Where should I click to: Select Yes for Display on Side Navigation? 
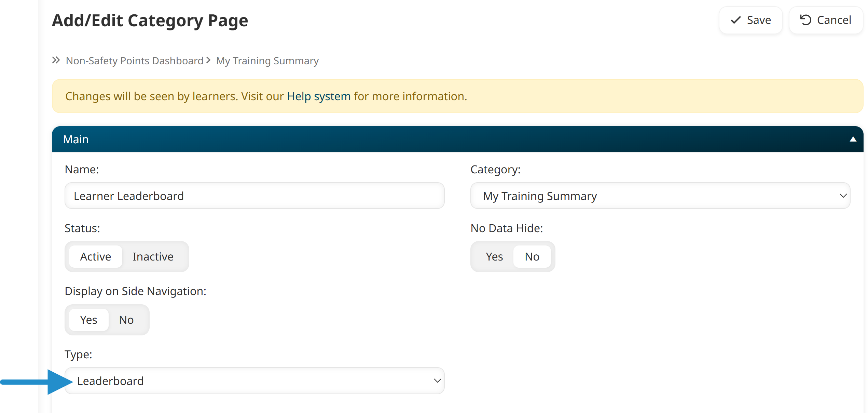(88, 320)
